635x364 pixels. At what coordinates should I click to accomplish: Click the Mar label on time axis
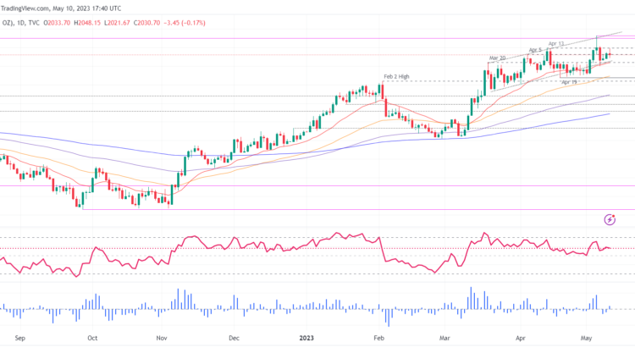click(445, 336)
